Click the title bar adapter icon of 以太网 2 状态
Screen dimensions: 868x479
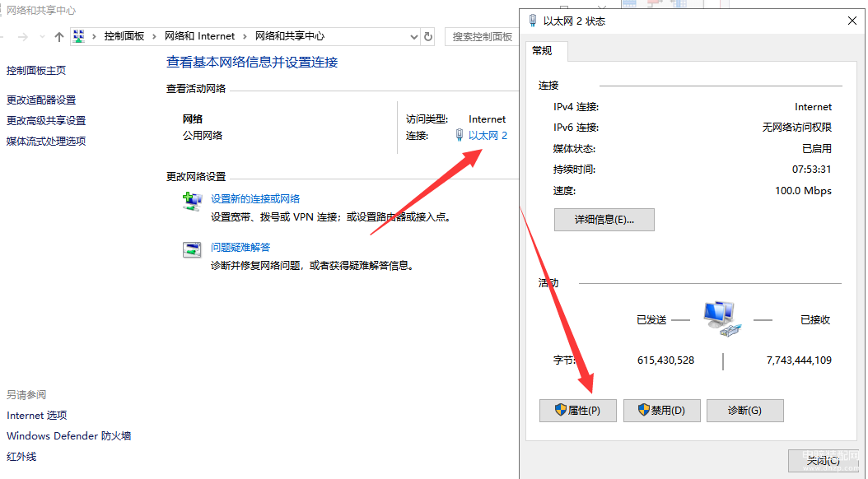(533, 21)
